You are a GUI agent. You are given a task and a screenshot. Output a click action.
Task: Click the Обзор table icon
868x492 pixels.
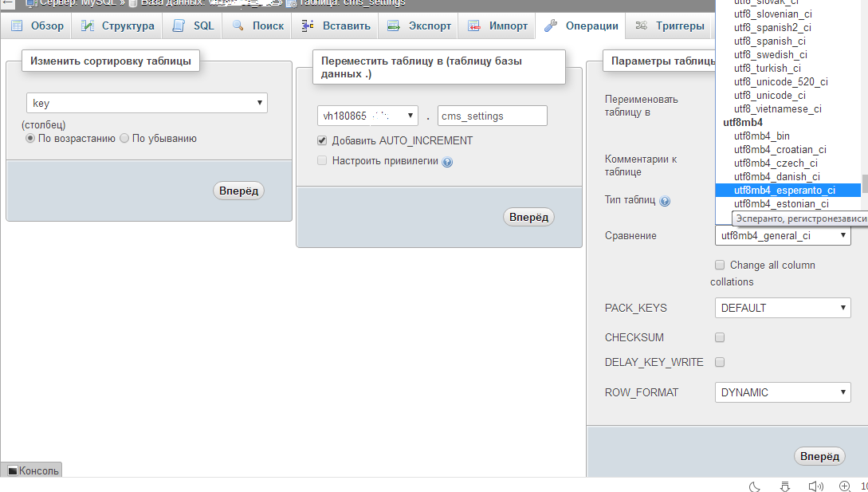tap(18, 26)
